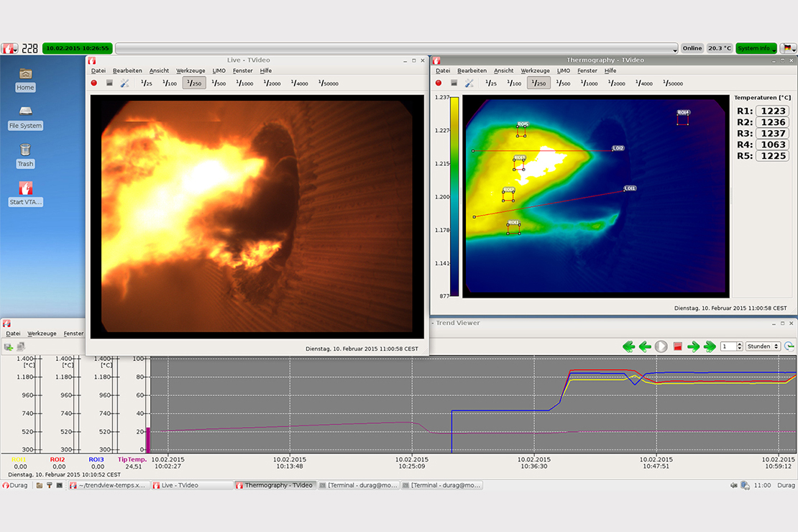Image resolution: width=798 pixels, height=532 pixels.
Task: Open the German flag language dropdown
Action: [789, 48]
